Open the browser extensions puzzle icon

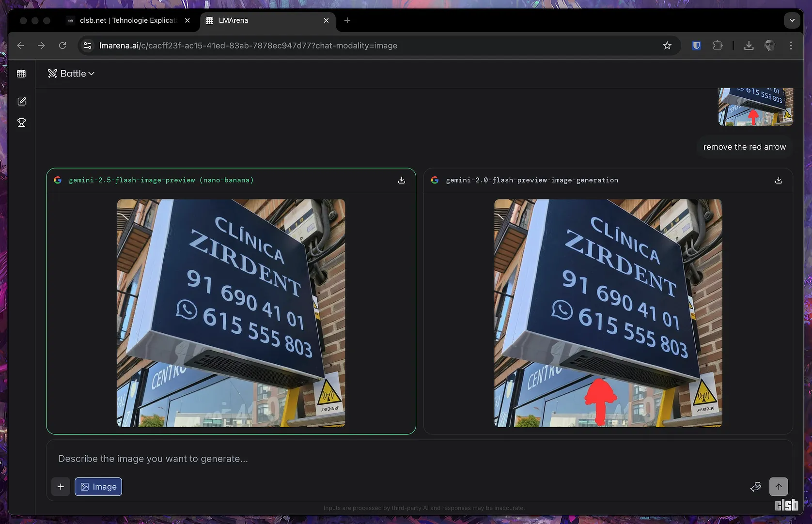[718, 46]
